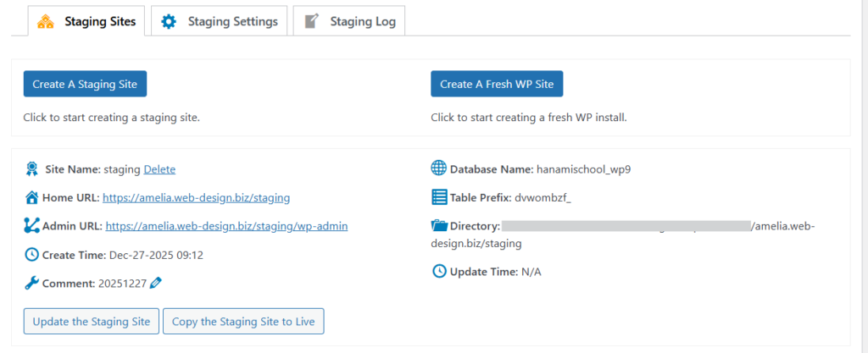Click the clock icon next to Create Time
This screenshot has width=868, height=353.
click(32, 255)
